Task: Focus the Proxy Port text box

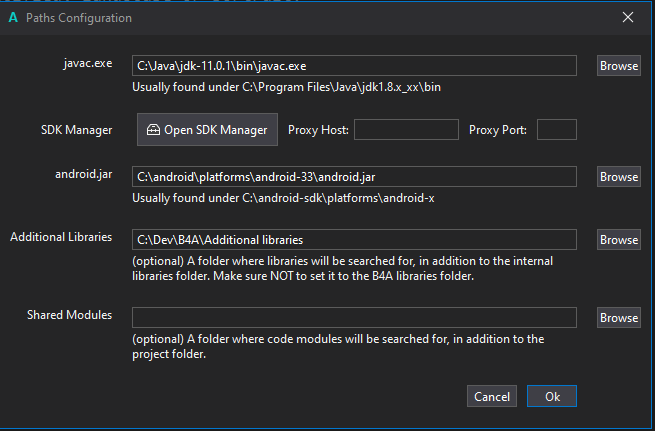Action: click(x=557, y=130)
